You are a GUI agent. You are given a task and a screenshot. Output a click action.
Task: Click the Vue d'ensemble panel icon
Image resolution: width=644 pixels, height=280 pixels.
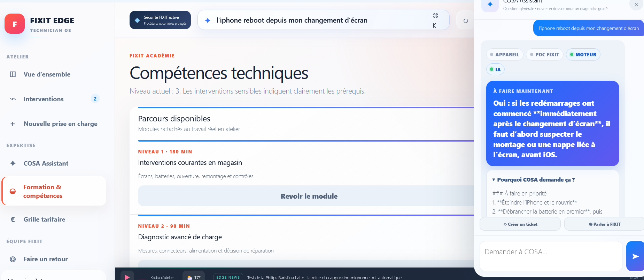coord(13,74)
